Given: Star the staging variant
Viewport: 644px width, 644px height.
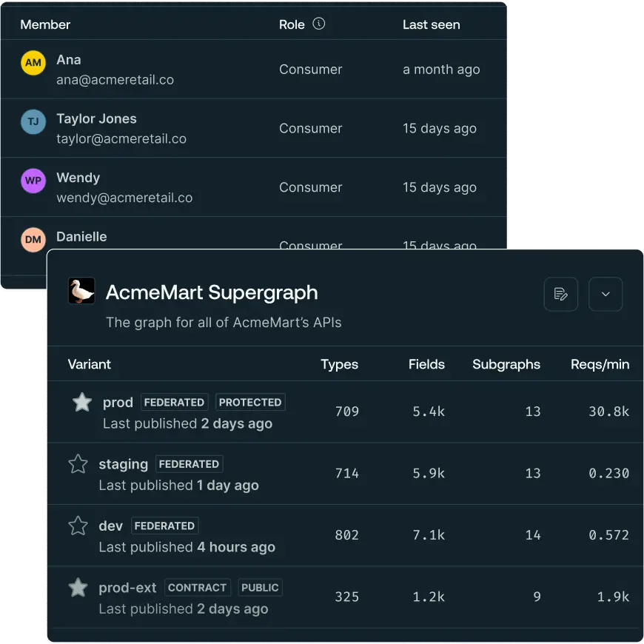Looking at the screenshot, I should click(x=78, y=464).
